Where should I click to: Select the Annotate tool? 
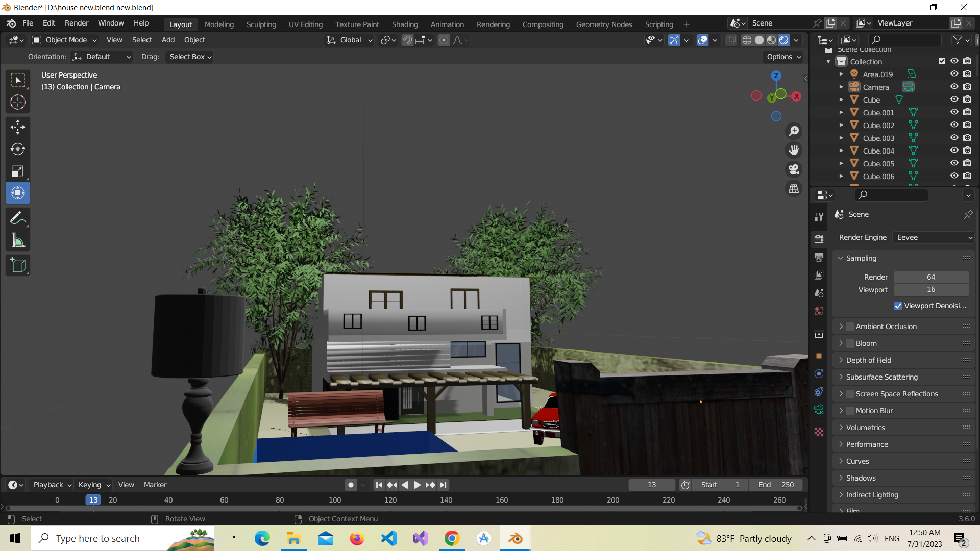coord(18,218)
